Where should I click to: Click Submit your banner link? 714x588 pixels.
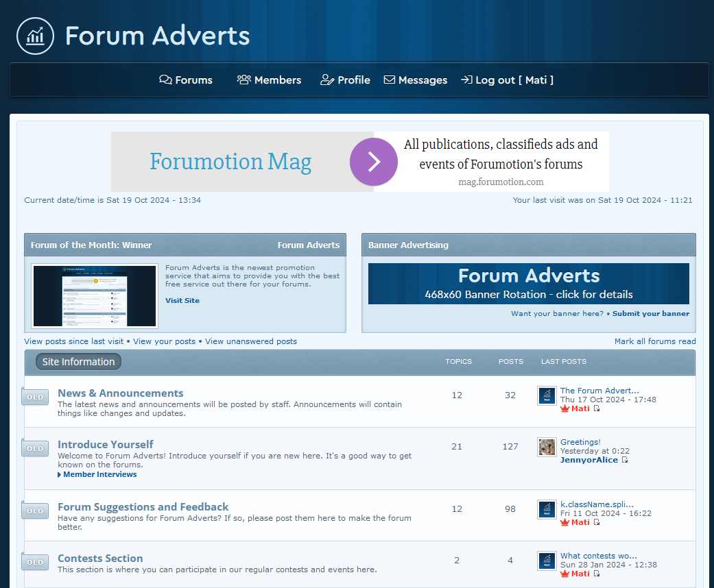coord(650,314)
